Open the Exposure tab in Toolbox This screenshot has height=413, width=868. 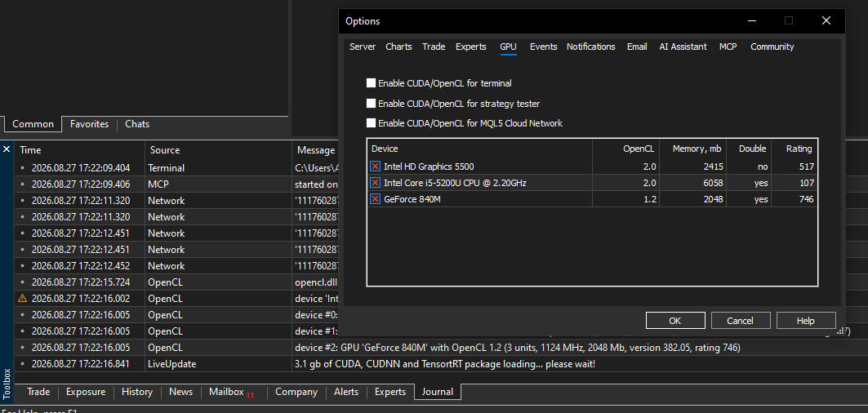pos(85,392)
